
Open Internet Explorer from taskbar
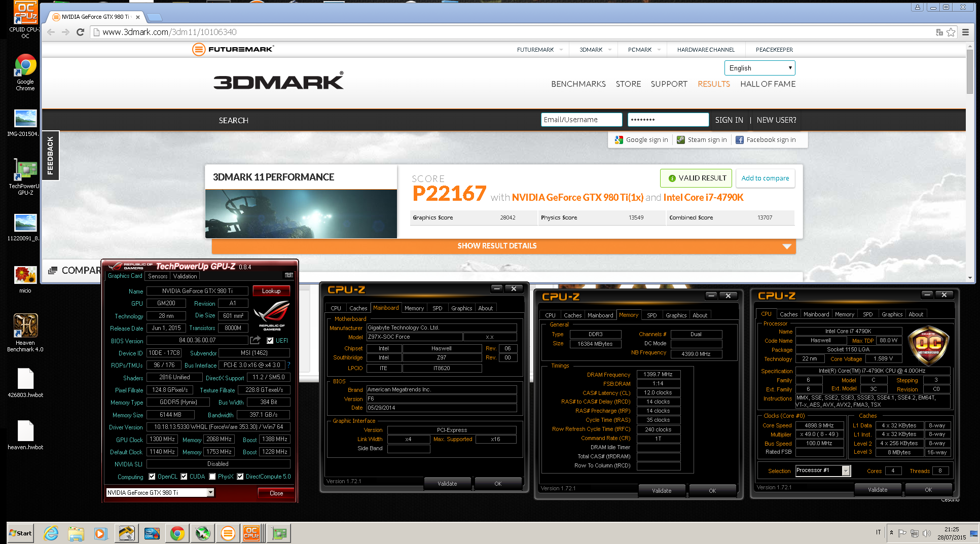51,533
